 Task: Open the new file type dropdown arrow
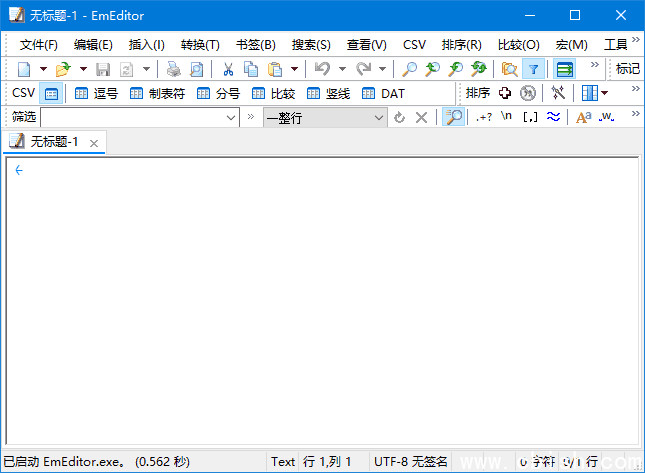click(x=43, y=69)
